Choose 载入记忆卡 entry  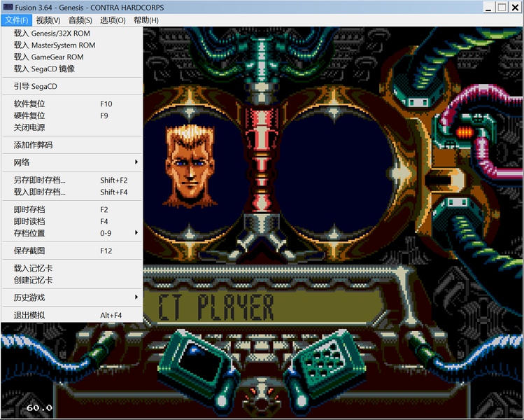(x=72, y=268)
